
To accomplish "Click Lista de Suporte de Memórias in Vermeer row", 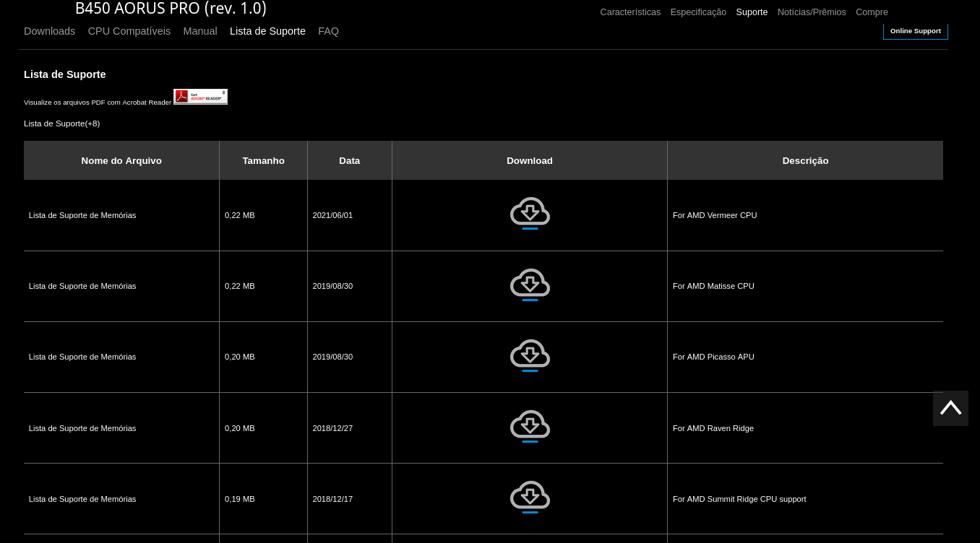I will pyautogui.click(x=82, y=215).
